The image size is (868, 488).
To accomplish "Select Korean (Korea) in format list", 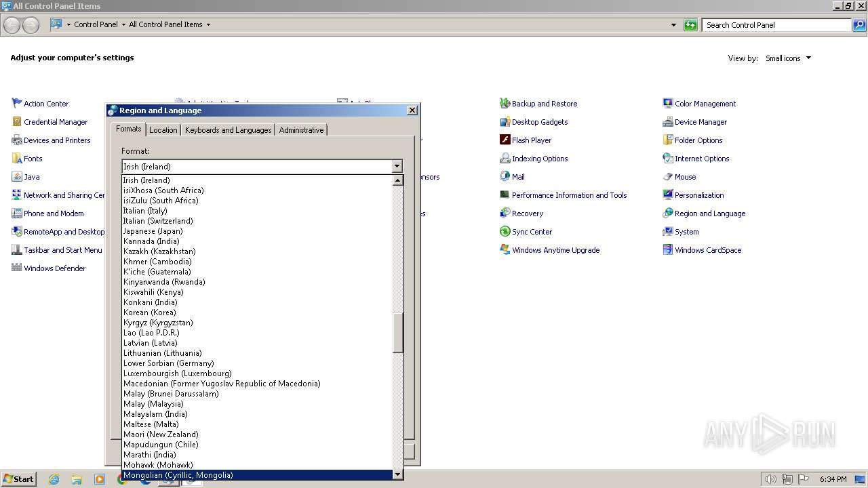I will [x=258, y=312].
